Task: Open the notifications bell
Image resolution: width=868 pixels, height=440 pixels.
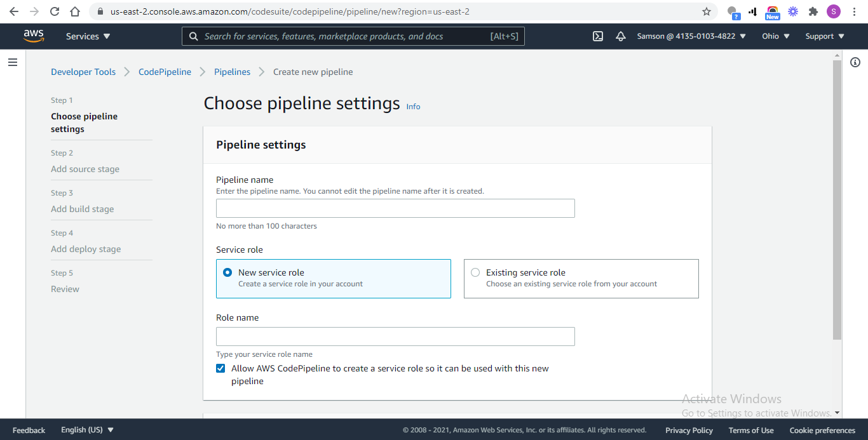Action: click(621, 36)
